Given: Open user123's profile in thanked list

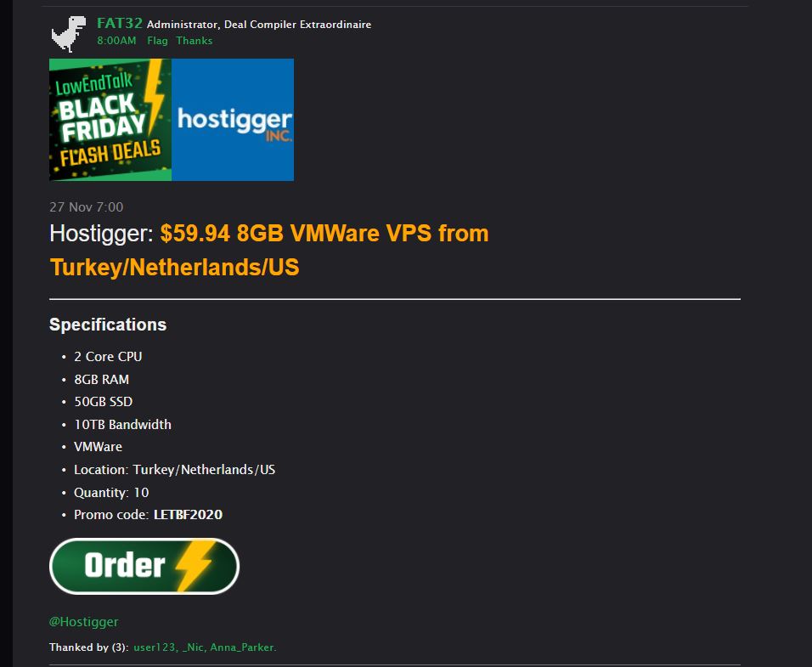Looking at the screenshot, I should (x=155, y=647).
